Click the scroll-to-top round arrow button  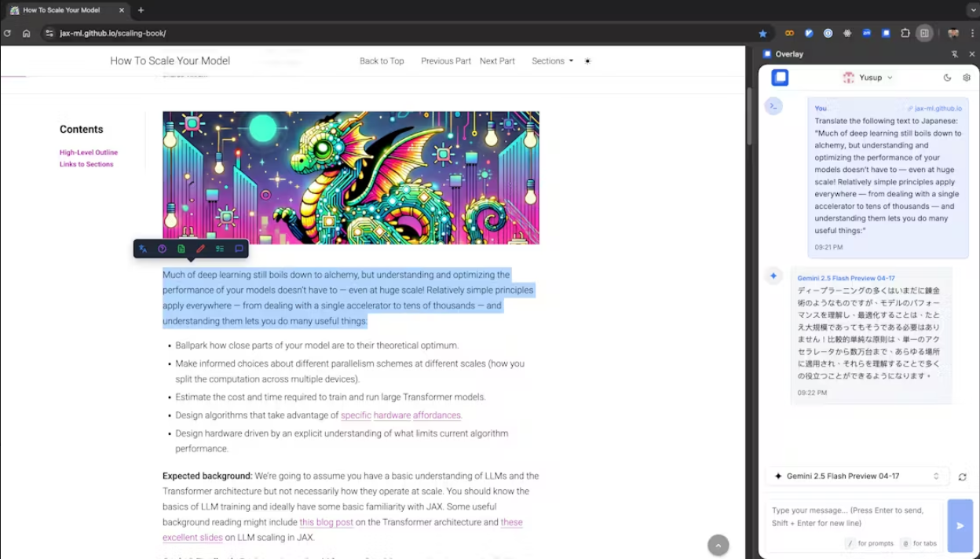(x=719, y=545)
